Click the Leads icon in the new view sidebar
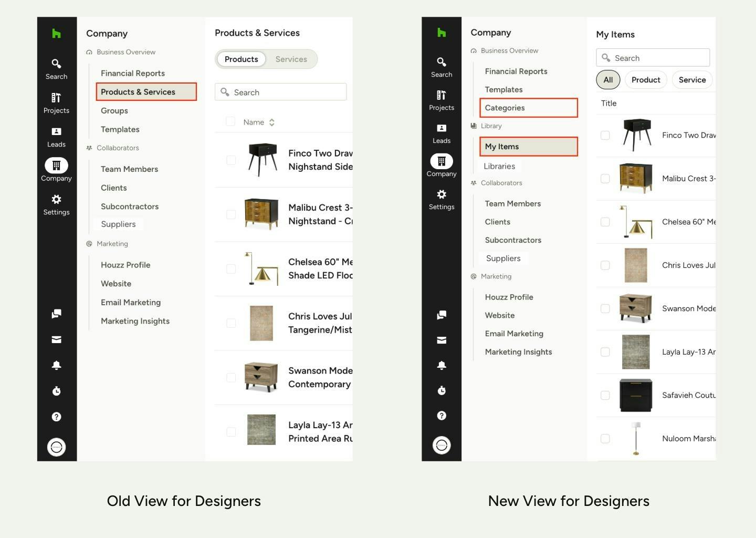756x538 pixels. click(x=442, y=128)
